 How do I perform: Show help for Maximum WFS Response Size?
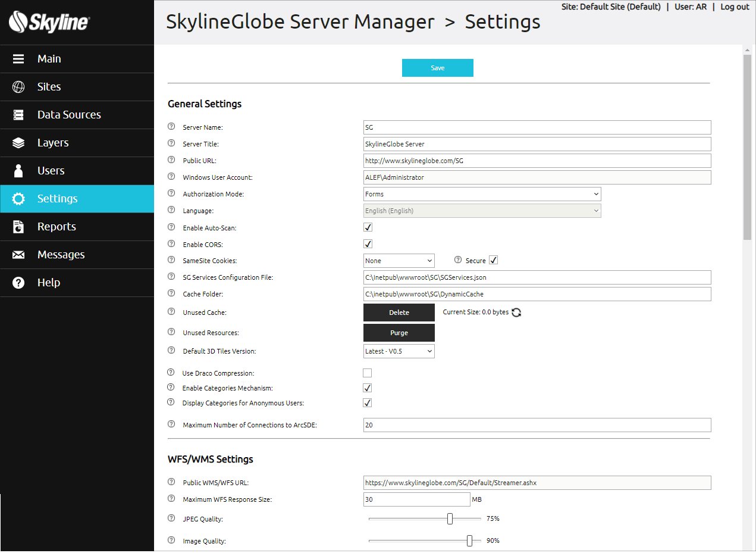(x=171, y=499)
